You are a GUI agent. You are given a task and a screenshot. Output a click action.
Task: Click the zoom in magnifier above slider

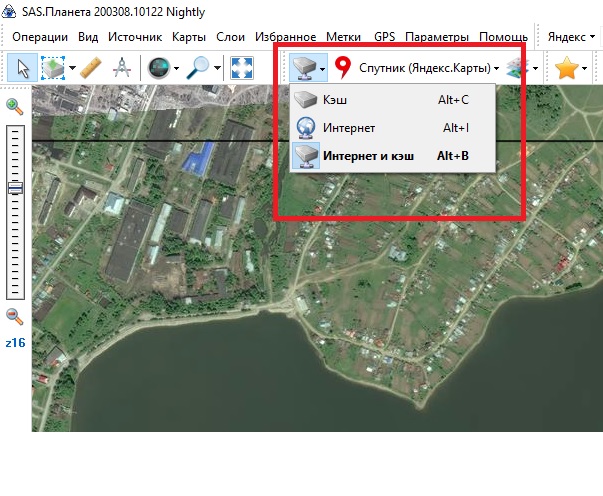[15, 107]
